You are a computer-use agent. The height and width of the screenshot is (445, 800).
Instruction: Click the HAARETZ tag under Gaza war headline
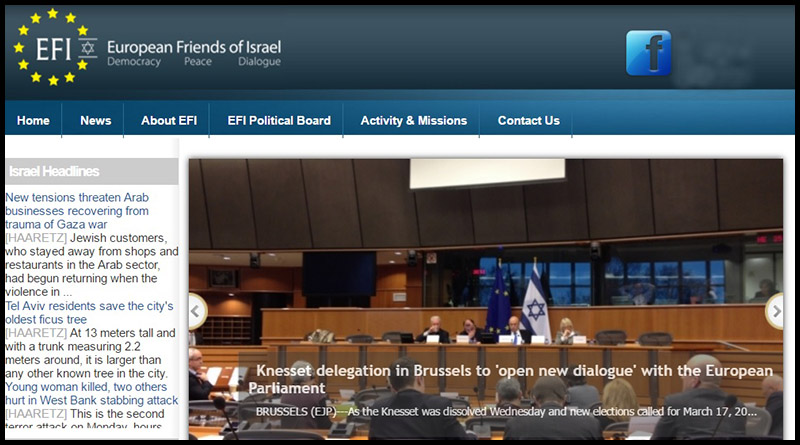pyautogui.click(x=36, y=238)
